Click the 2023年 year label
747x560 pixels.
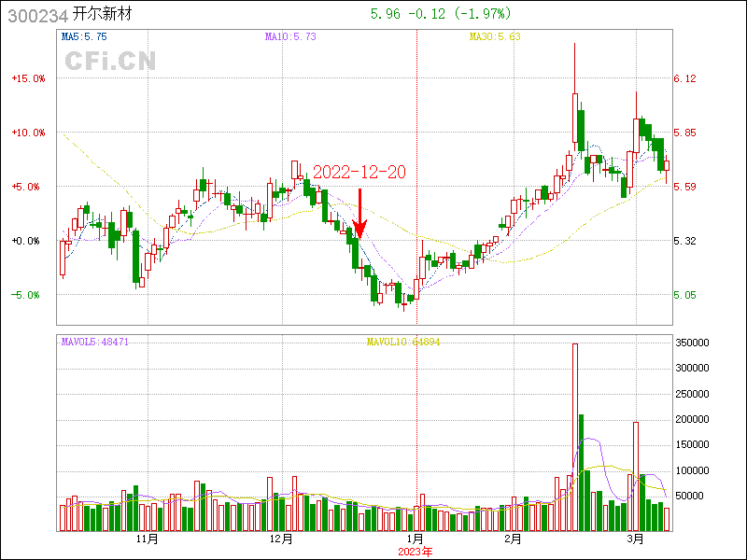416,552
